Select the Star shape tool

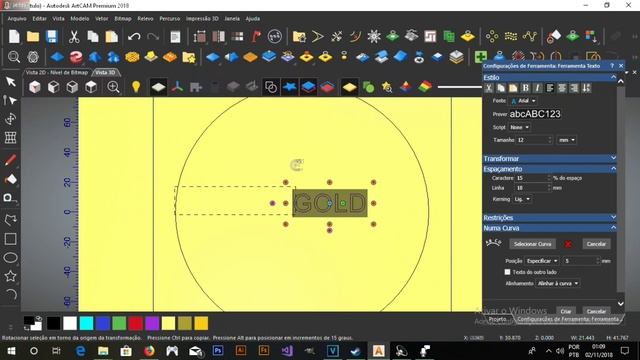tap(11, 276)
